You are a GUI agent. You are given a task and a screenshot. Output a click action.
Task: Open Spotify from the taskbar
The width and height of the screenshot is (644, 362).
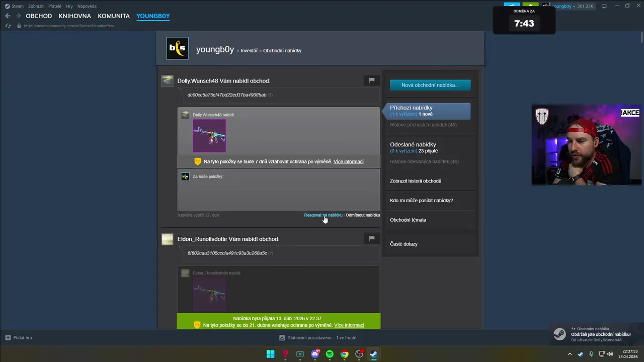point(330,354)
